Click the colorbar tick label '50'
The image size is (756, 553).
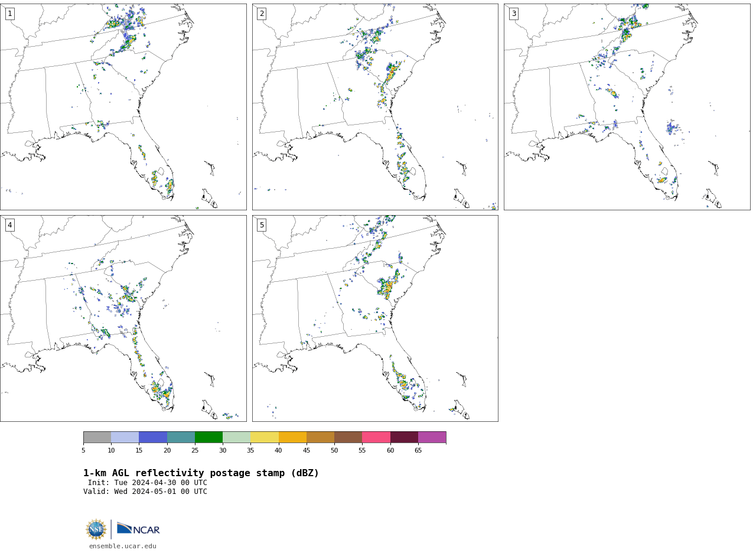click(x=334, y=451)
